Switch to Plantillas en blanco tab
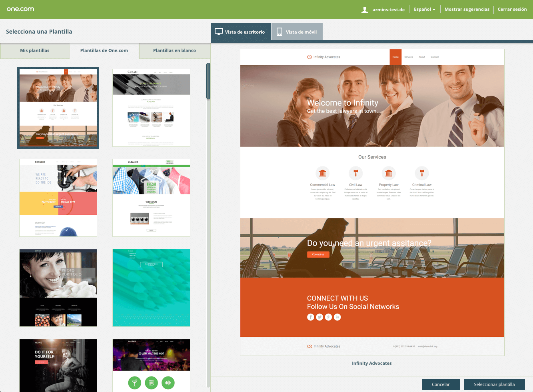 pyautogui.click(x=174, y=50)
